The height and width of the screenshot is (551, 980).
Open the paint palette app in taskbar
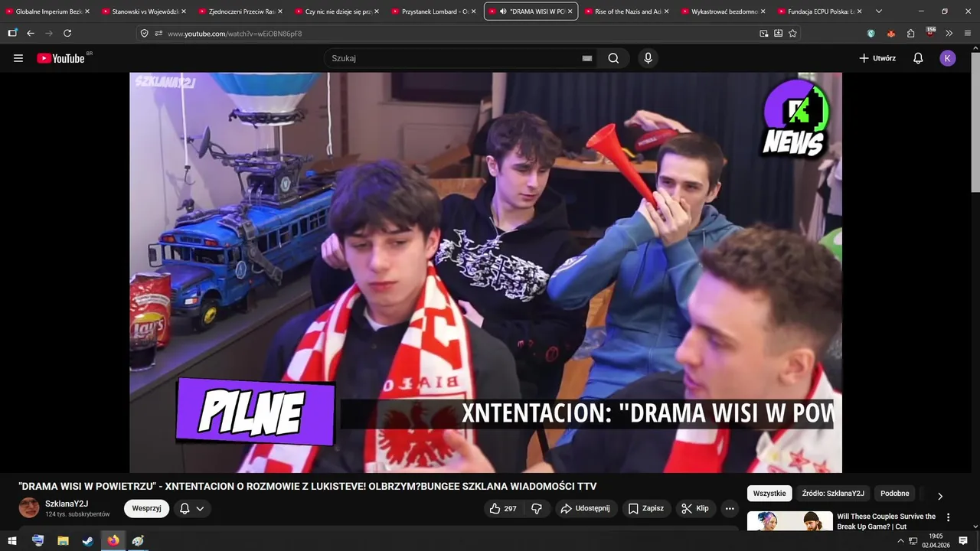coord(138,540)
